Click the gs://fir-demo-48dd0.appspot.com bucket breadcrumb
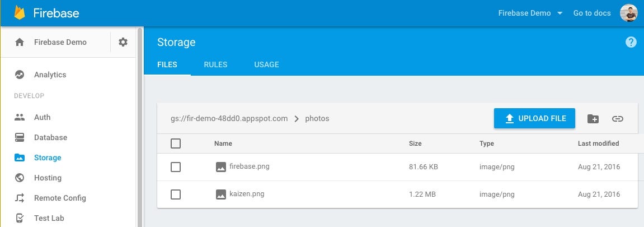Viewport: 644px width, 227px height. (229, 119)
